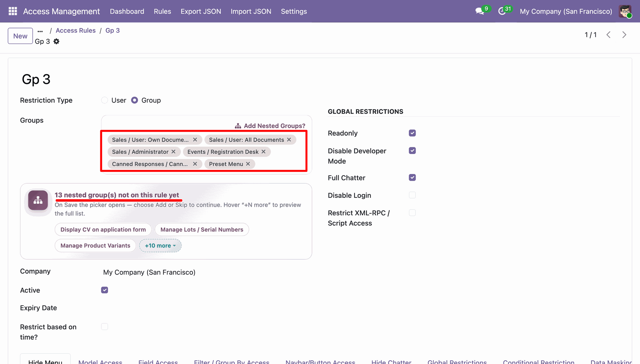Toggle the Full Chatter checkbox
Viewport: 640px width, 364px height.
pyautogui.click(x=412, y=178)
